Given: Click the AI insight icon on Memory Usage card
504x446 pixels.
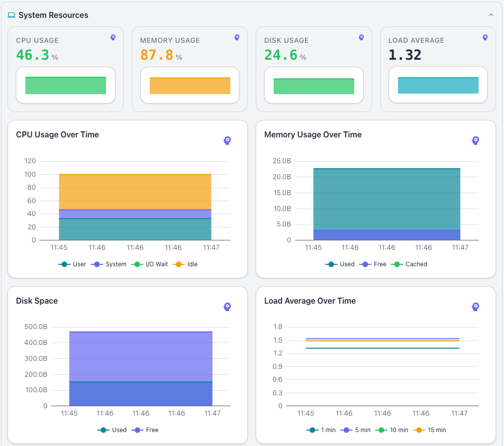Looking at the screenshot, I should click(x=237, y=37).
